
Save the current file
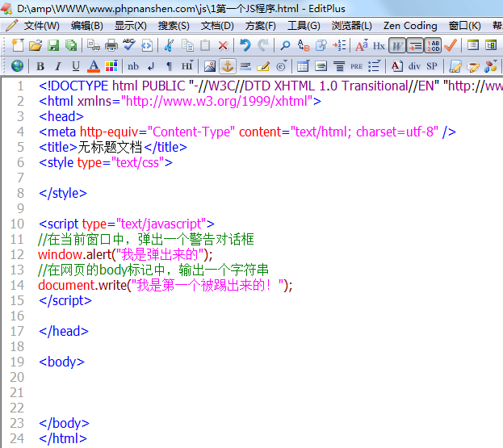(53, 45)
